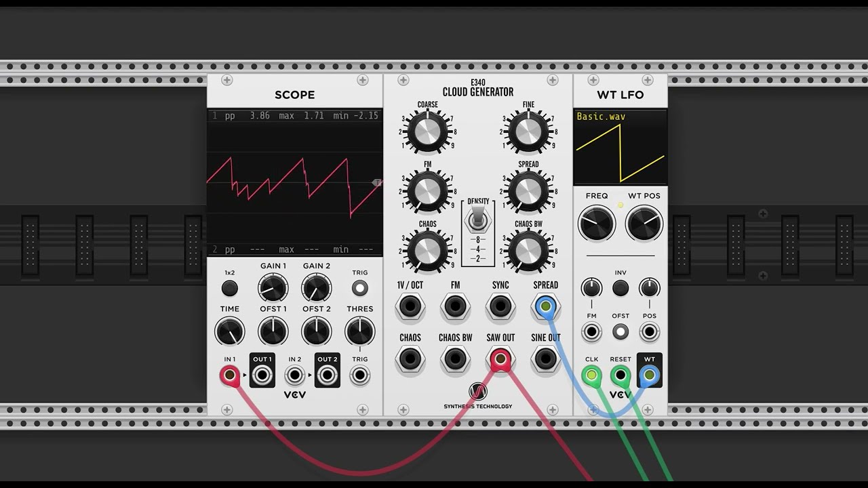Click the 1V/OCT input jack
The image size is (868, 488).
(410, 307)
